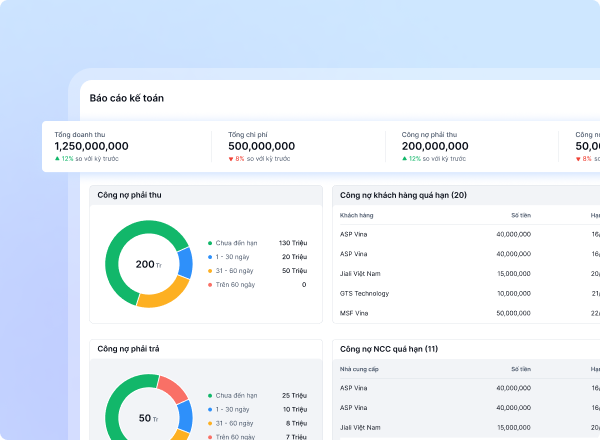The height and width of the screenshot is (440, 600).
Task: Click the value 50 Triệu
Action: [294, 271]
